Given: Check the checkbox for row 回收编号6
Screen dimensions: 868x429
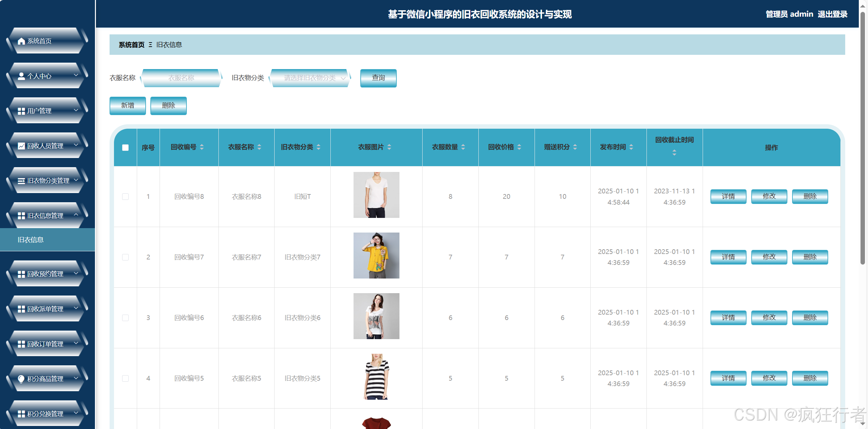Looking at the screenshot, I should point(125,318).
